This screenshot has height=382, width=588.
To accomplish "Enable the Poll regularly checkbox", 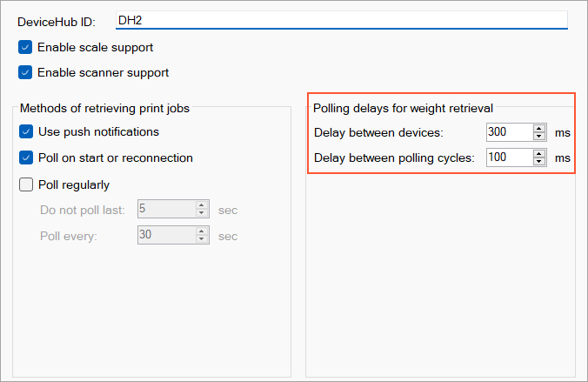I will coord(26,184).
